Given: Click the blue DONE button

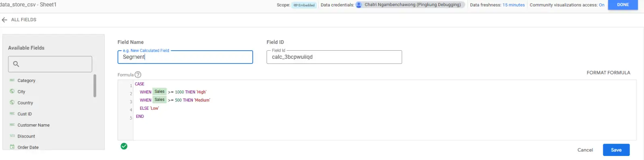Looking at the screenshot, I should (x=623, y=5).
